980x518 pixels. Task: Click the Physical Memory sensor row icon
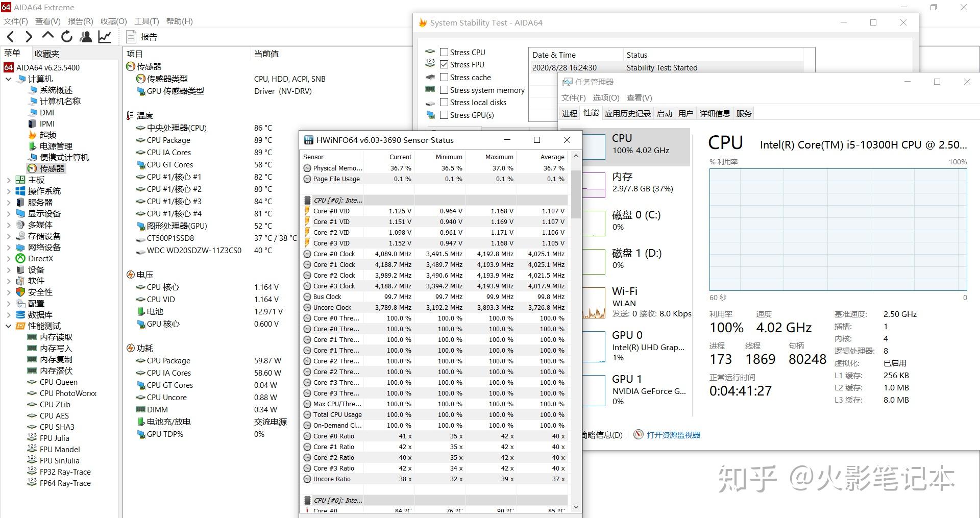[307, 168]
